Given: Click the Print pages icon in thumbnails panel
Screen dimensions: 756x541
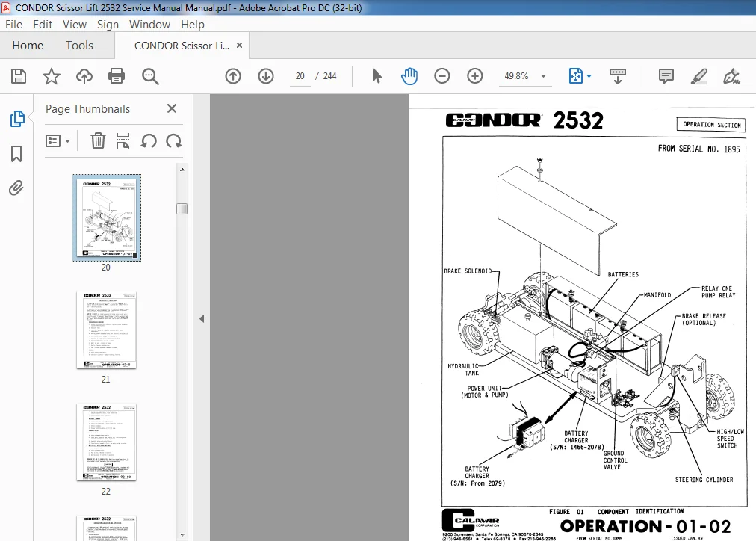Looking at the screenshot, I should point(123,140).
